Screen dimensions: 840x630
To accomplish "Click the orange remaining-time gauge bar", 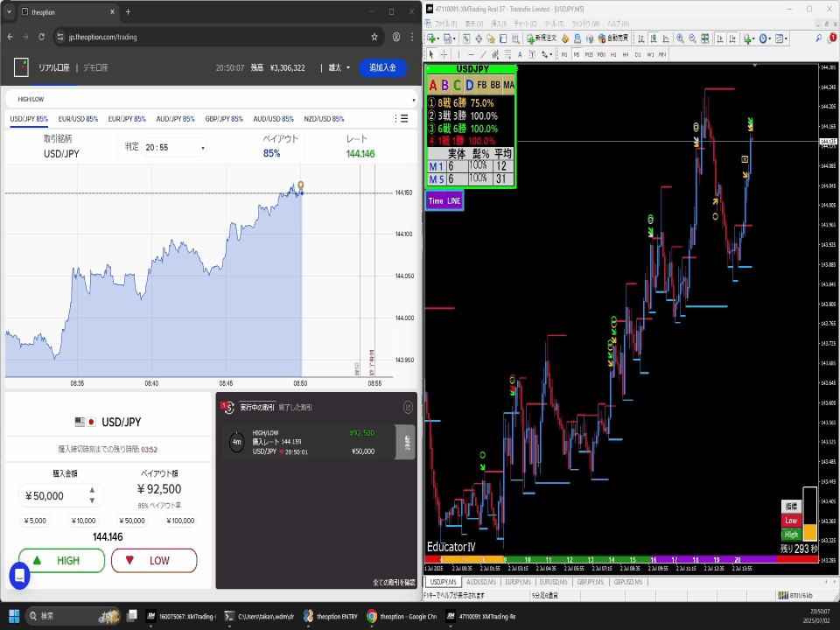I will [x=809, y=532].
